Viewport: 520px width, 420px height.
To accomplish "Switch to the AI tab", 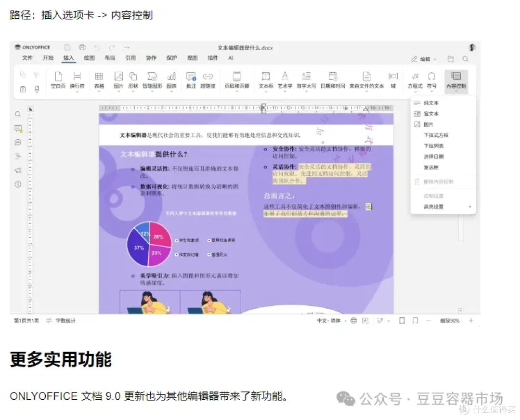I will [x=231, y=58].
